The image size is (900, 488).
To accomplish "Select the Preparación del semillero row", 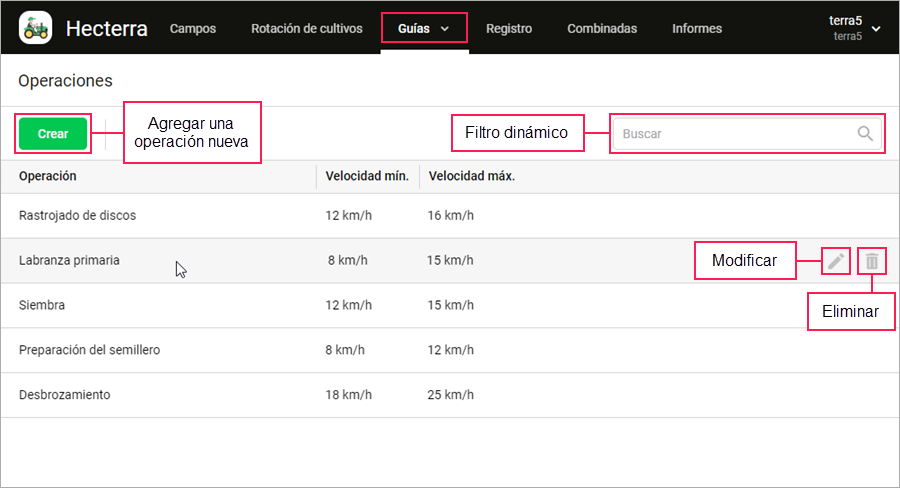I will coord(450,350).
